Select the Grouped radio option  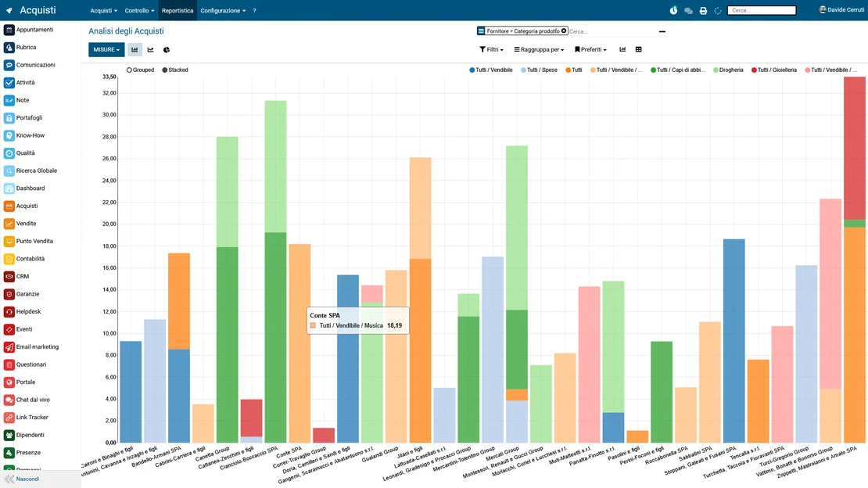tap(140, 70)
